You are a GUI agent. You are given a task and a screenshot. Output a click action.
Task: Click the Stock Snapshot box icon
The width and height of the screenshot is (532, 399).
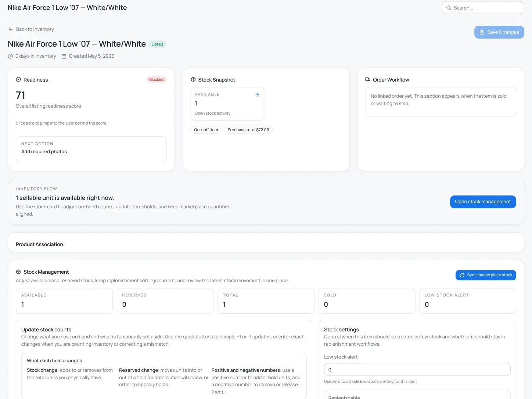click(193, 79)
